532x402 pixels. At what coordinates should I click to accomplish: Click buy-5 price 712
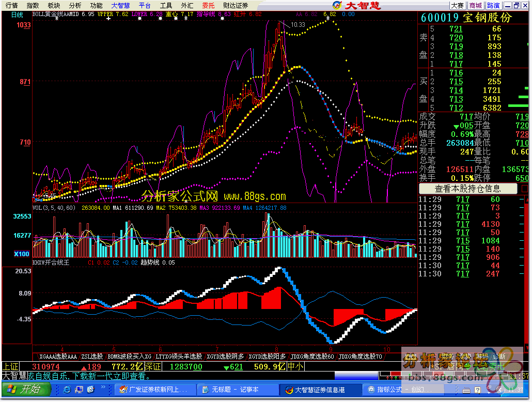(456, 107)
